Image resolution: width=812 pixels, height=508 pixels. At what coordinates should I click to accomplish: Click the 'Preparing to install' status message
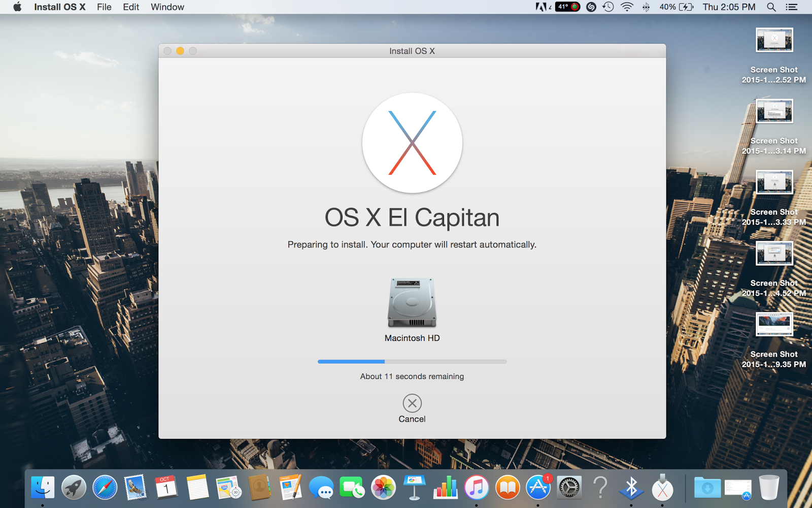click(412, 245)
